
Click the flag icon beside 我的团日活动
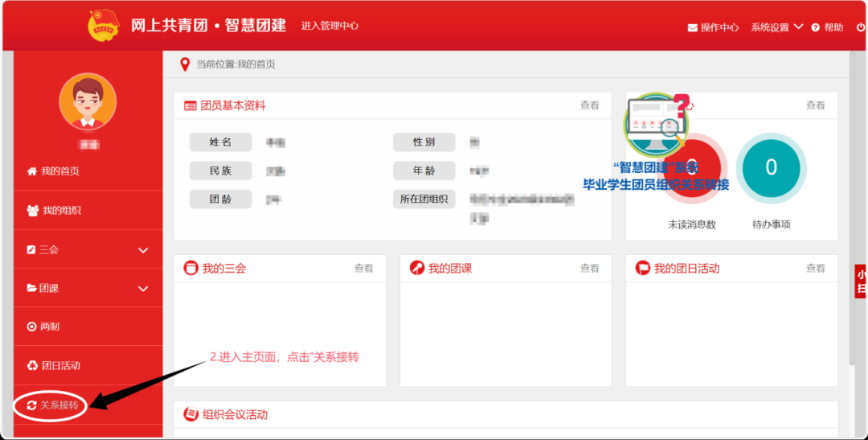[x=643, y=269]
